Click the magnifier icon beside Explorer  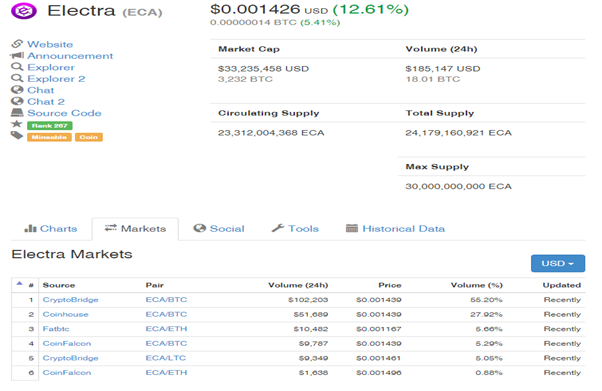click(17, 67)
